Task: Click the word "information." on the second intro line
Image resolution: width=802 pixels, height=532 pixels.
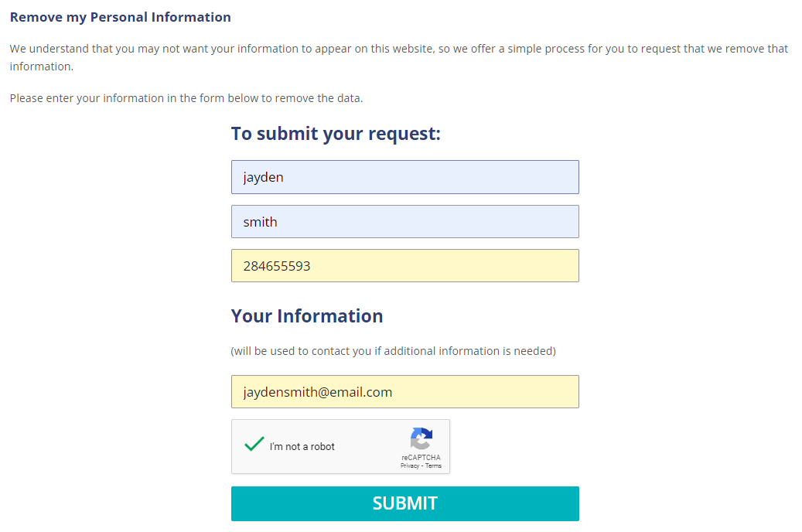Action: [x=42, y=66]
